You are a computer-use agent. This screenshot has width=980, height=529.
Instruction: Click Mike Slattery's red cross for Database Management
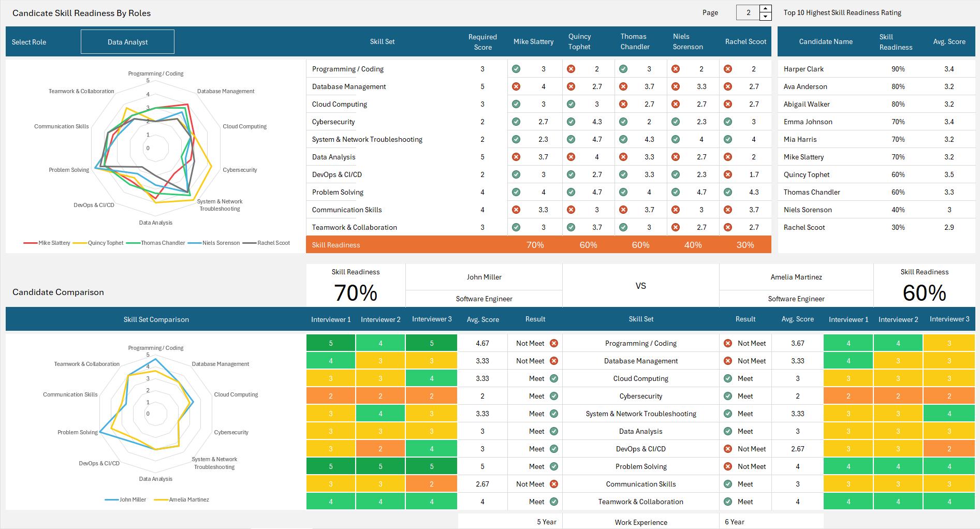(516, 86)
